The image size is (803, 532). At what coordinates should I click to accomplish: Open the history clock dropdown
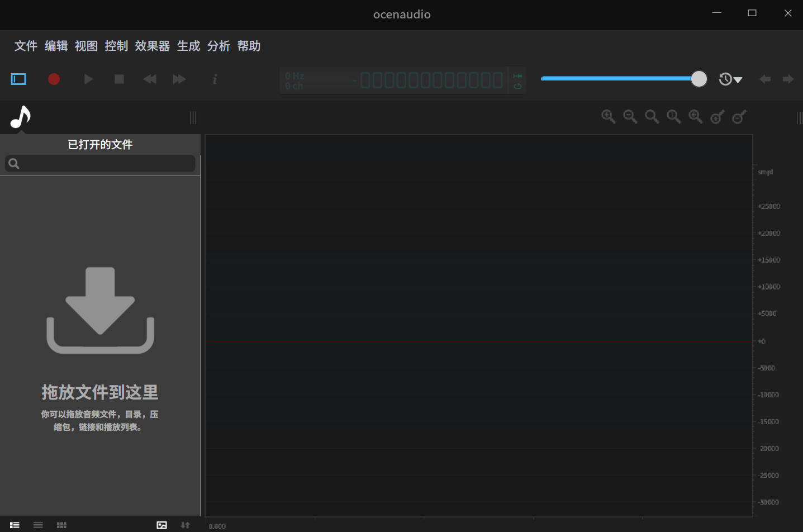point(730,79)
